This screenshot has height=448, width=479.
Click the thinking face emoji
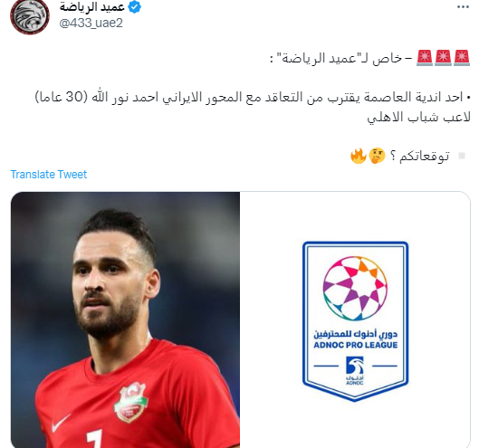[377, 156]
